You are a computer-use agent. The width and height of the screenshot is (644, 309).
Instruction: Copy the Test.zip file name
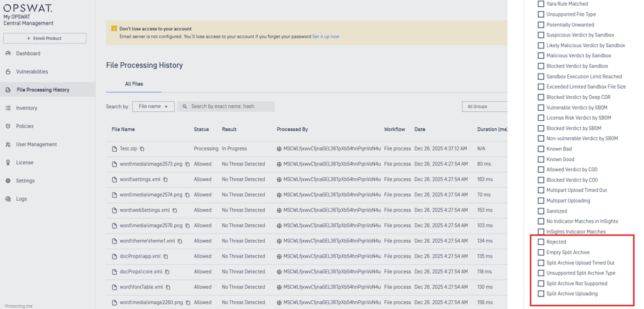point(142,149)
